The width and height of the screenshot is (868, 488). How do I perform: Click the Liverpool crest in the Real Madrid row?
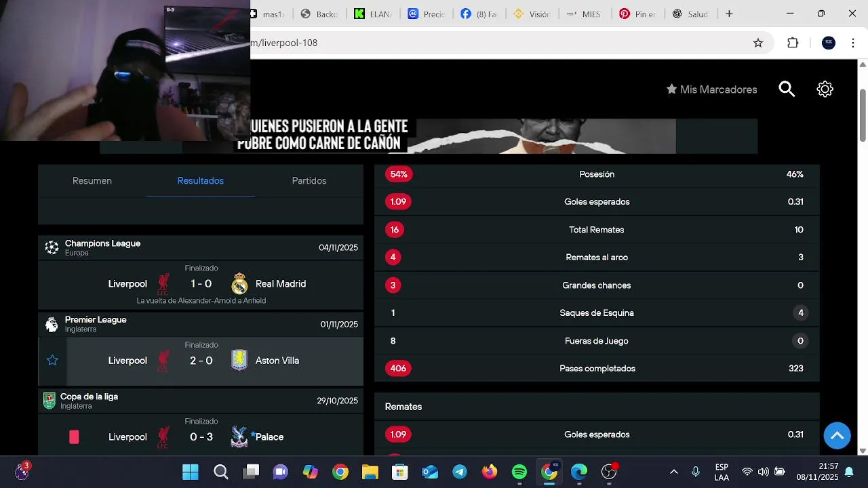(163, 283)
